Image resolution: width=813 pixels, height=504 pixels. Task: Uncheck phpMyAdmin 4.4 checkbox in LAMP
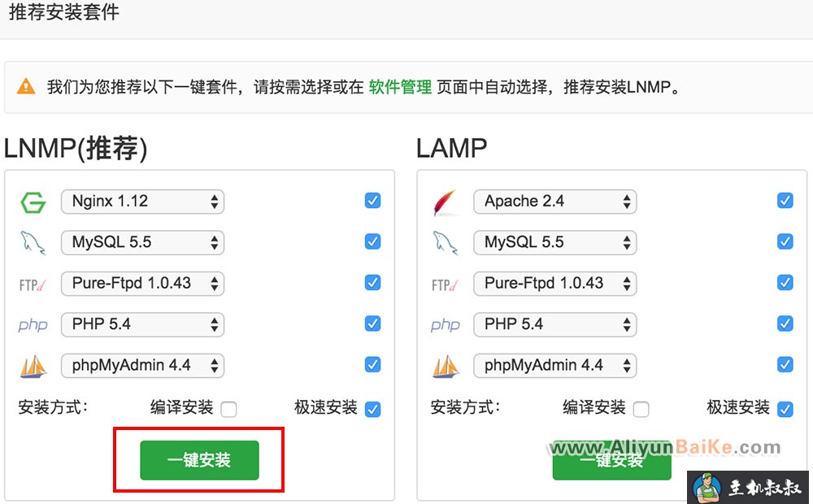785,364
